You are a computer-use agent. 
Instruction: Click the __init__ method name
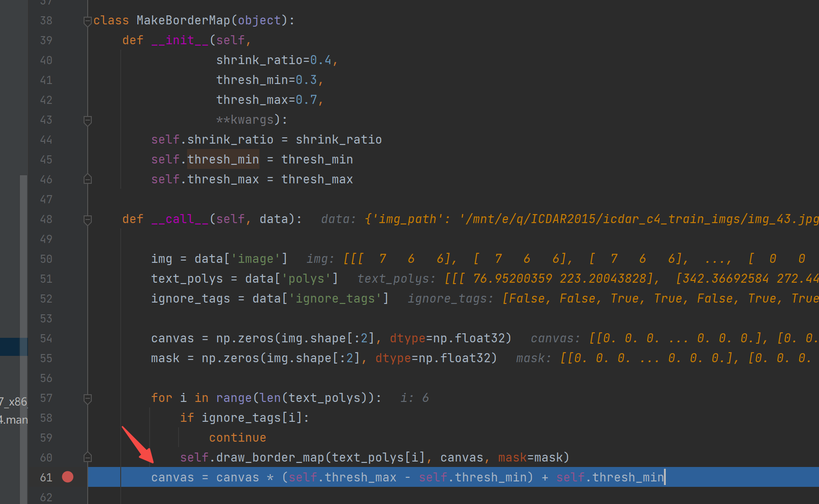click(x=180, y=40)
